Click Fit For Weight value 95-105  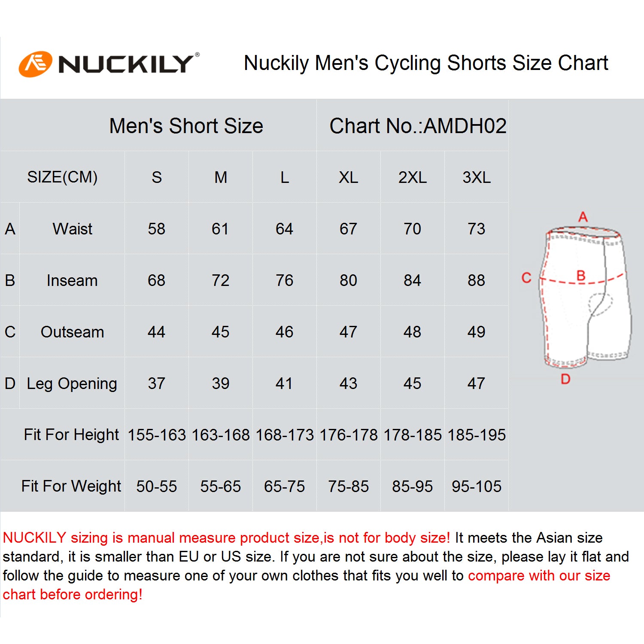(477, 486)
